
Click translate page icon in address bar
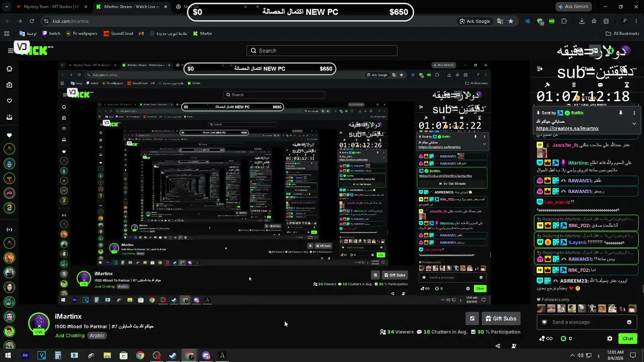pos(500,21)
